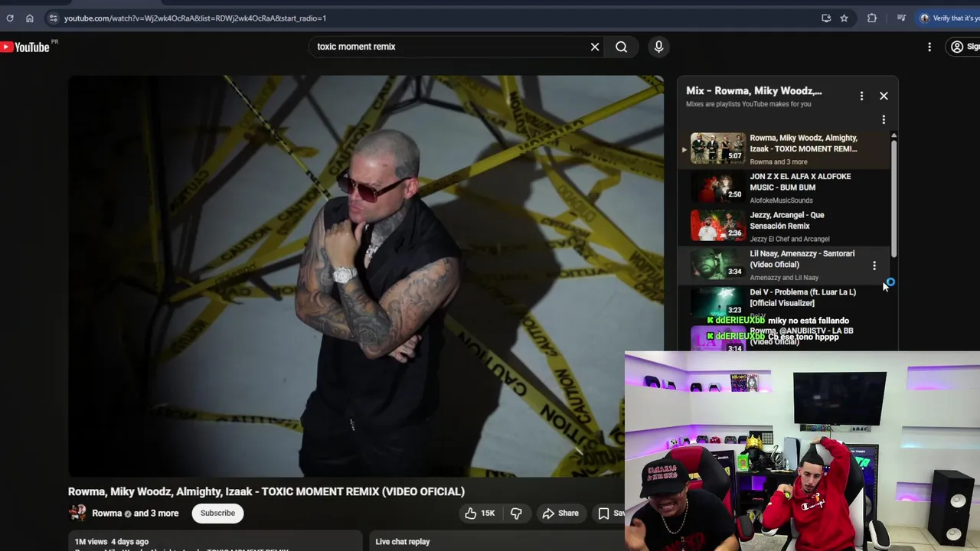Submit search with the magnifier icon
Image resolution: width=980 pixels, height=551 pixels.
point(622,47)
